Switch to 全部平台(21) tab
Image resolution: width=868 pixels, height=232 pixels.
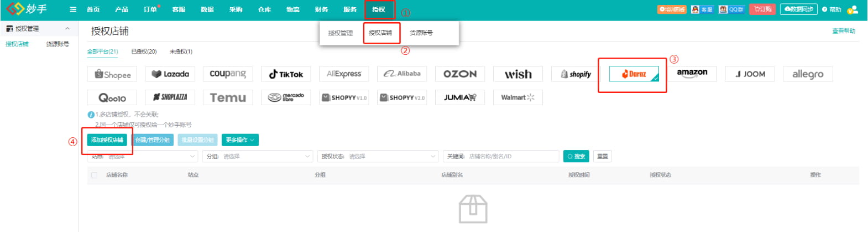click(x=103, y=51)
